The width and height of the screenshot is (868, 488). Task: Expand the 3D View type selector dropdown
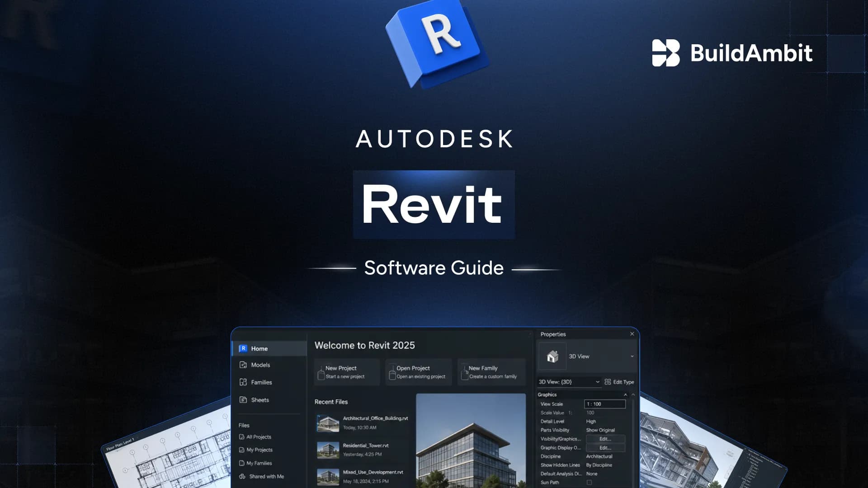click(632, 357)
